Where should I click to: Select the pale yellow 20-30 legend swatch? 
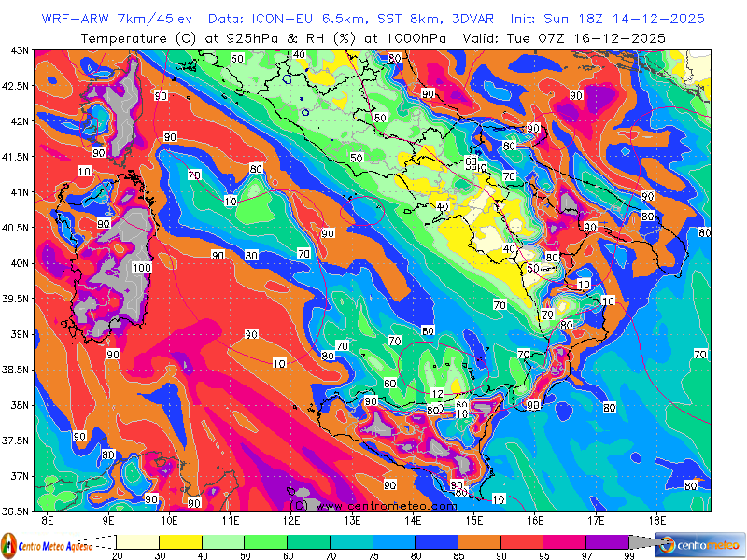pyautogui.click(x=137, y=541)
